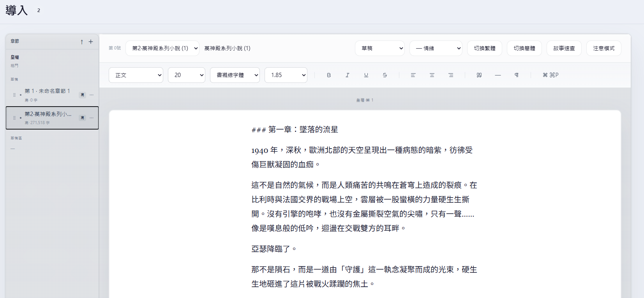Image resolution: width=644 pixels, height=298 pixels.
Task: Open the 正文 paragraph style dropdown
Action: [x=136, y=75]
